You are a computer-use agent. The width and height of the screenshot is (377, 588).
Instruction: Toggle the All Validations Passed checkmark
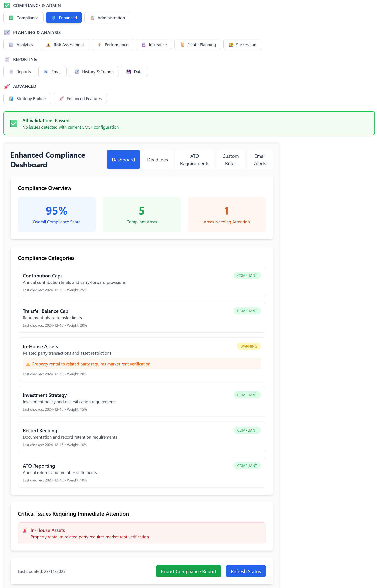(x=14, y=124)
